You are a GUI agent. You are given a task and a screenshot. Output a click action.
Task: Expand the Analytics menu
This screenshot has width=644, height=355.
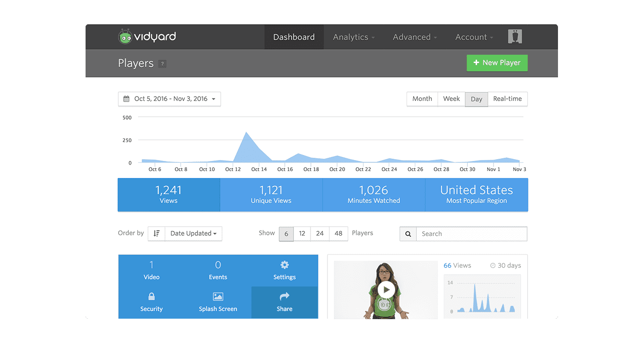pos(353,37)
